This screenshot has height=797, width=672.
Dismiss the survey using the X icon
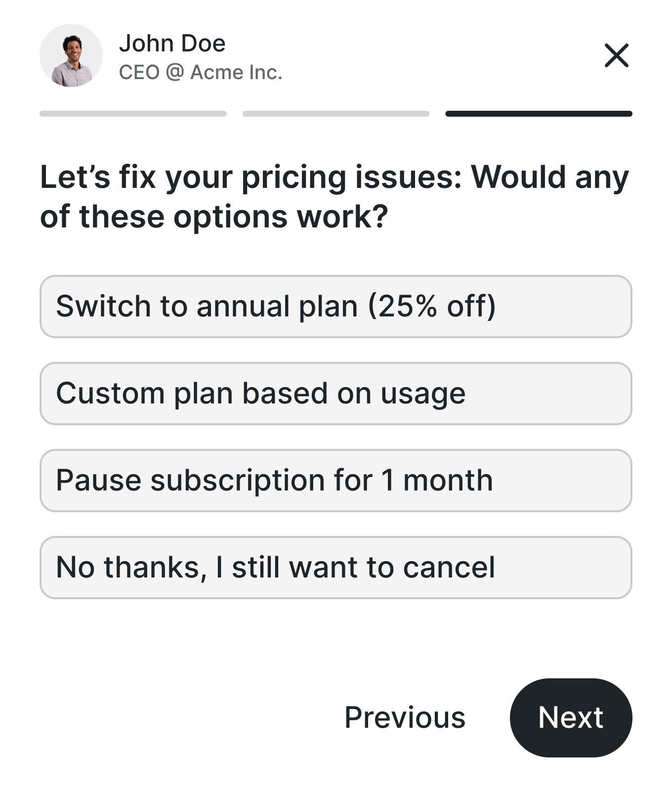[x=616, y=55]
